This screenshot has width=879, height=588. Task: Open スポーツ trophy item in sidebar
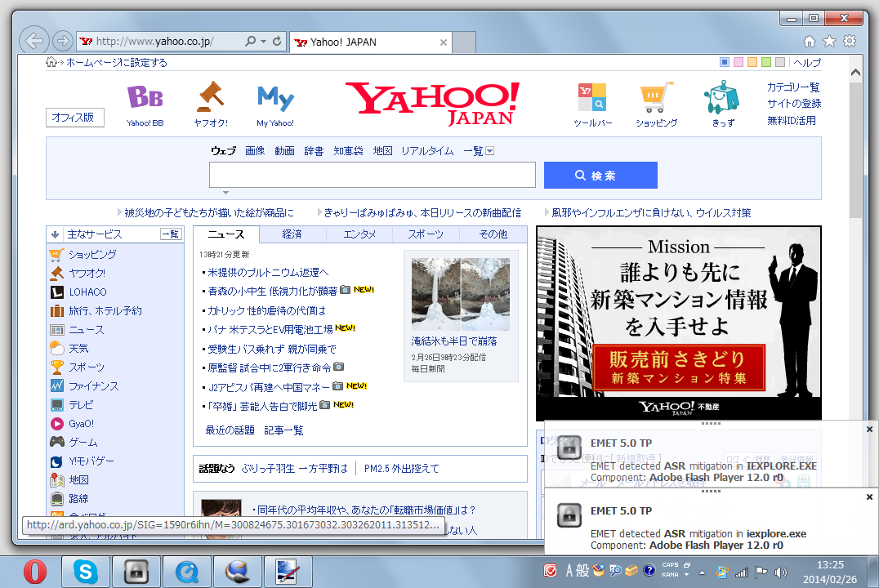87,367
